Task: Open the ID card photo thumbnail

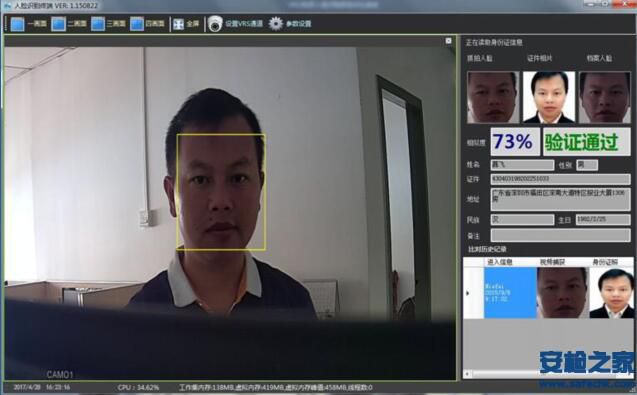Action: click(549, 97)
